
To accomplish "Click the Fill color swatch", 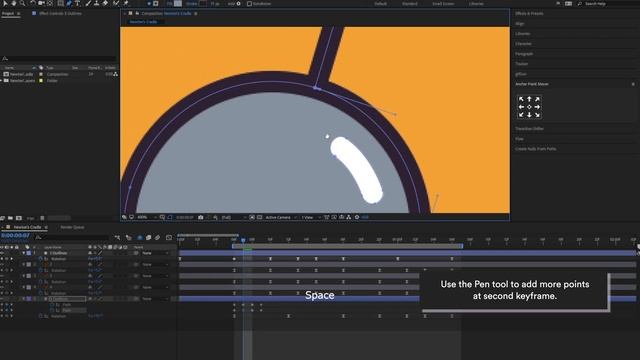I will point(178,4).
